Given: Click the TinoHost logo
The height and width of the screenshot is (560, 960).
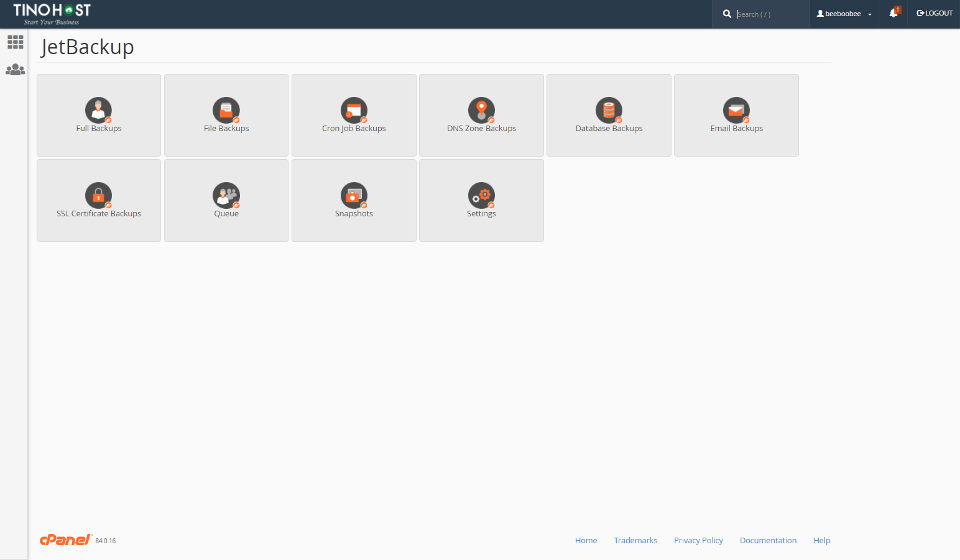Looking at the screenshot, I should [52, 14].
